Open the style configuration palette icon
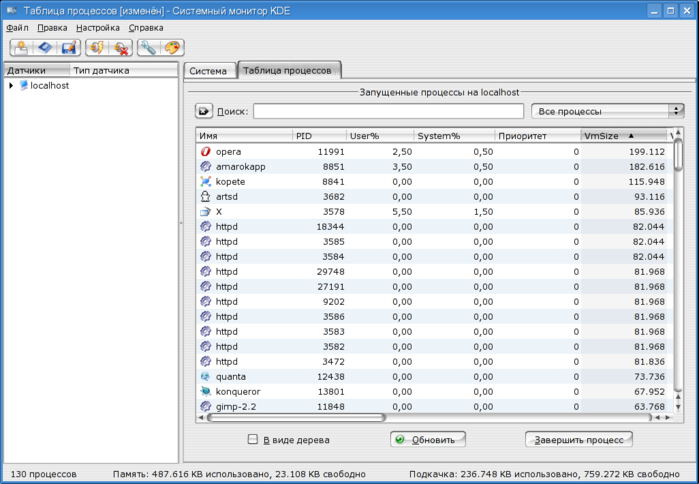The width and height of the screenshot is (699, 484). click(172, 48)
